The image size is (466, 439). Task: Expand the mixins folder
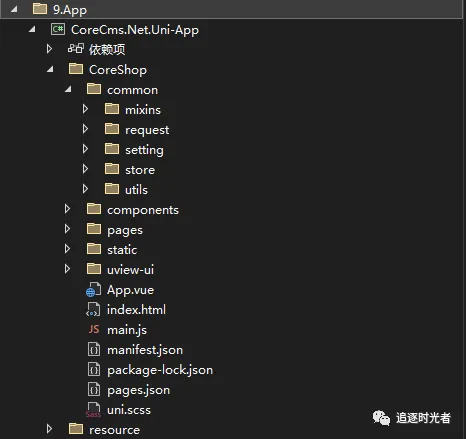[85, 109]
